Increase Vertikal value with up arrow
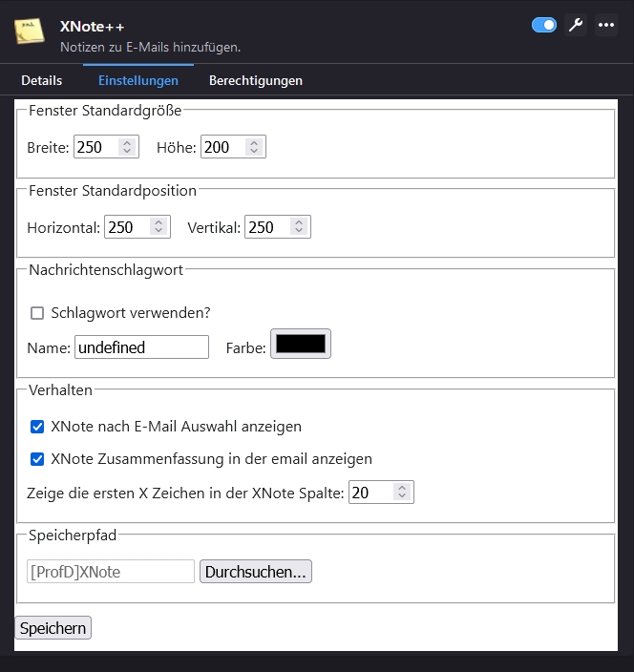634x672 pixels. click(299, 222)
